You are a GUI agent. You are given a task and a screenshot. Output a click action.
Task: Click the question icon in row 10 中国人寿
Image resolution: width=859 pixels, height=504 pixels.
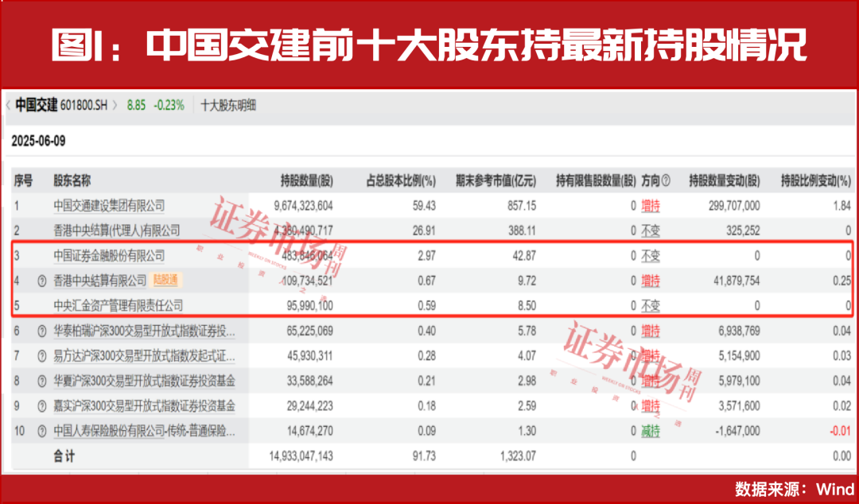coord(41,432)
